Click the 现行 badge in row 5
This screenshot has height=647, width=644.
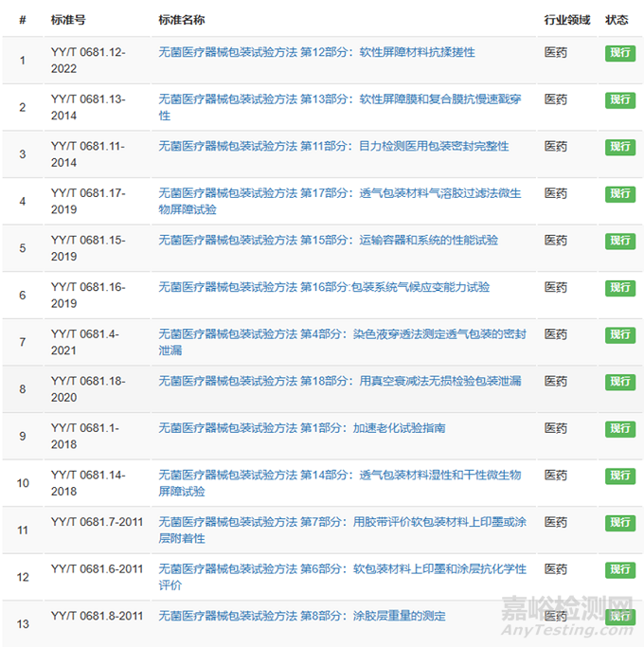click(x=619, y=241)
